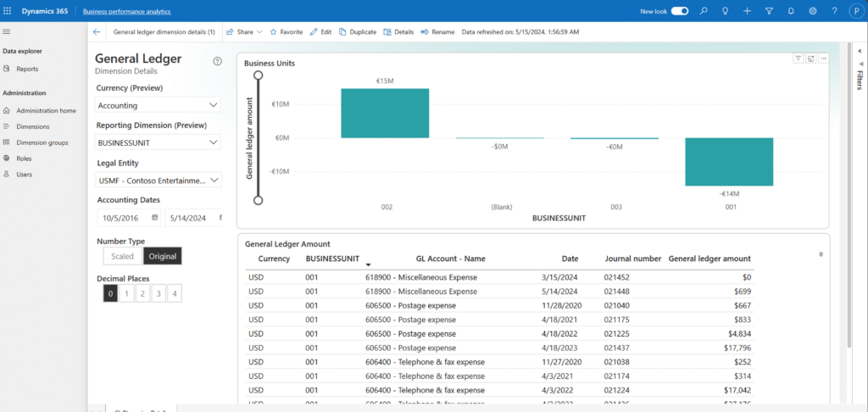
Task: Set decimal places to 4
Action: coord(175,293)
